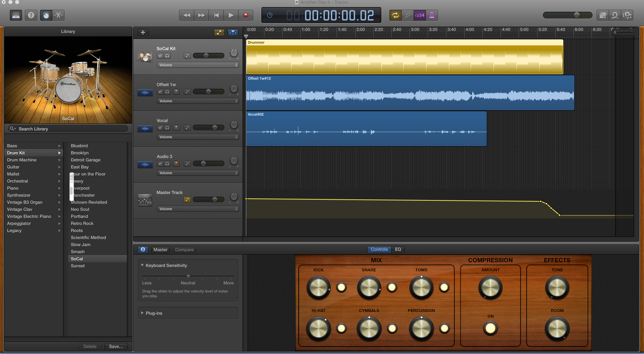644x354 pixels.
Task: Toggle the count-in 1234 button
Action: tap(420, 15)
